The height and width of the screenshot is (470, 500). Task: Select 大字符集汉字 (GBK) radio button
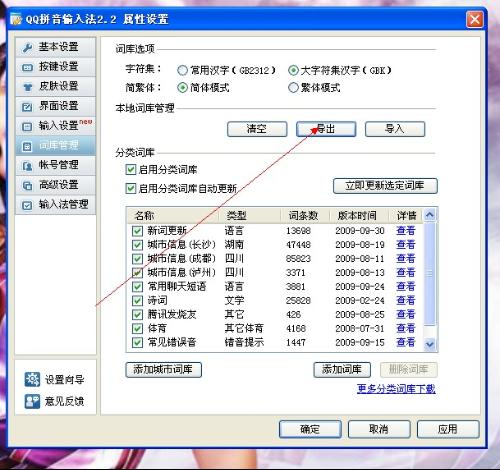[293, 70]
